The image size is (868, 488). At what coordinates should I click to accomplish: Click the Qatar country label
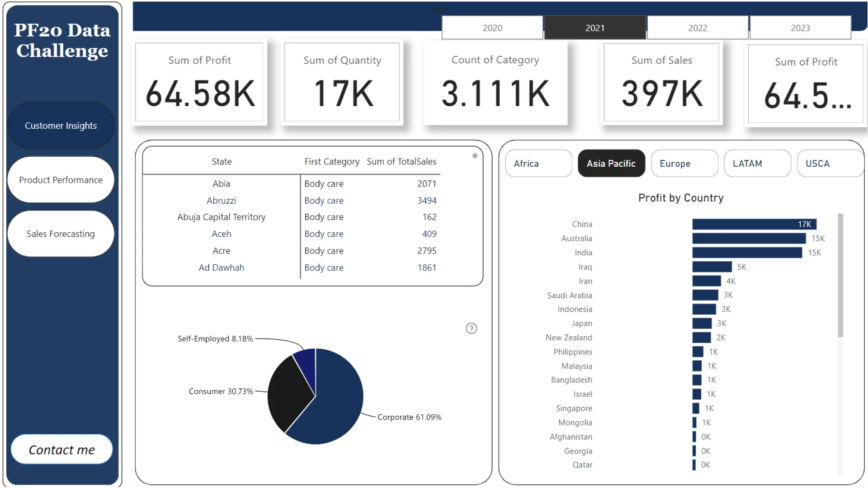pyautogui.click(x=582, y=465)
